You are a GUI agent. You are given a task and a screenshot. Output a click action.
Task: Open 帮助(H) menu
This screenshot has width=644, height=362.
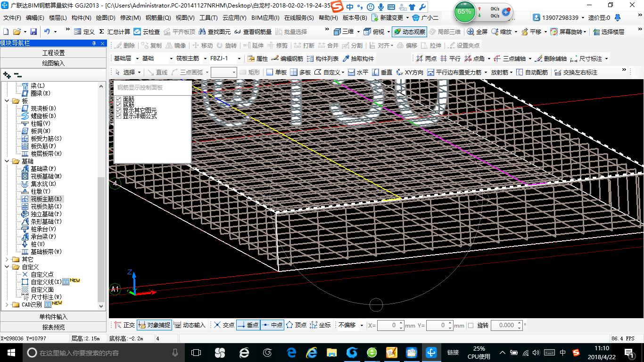[x=328, y=18]
